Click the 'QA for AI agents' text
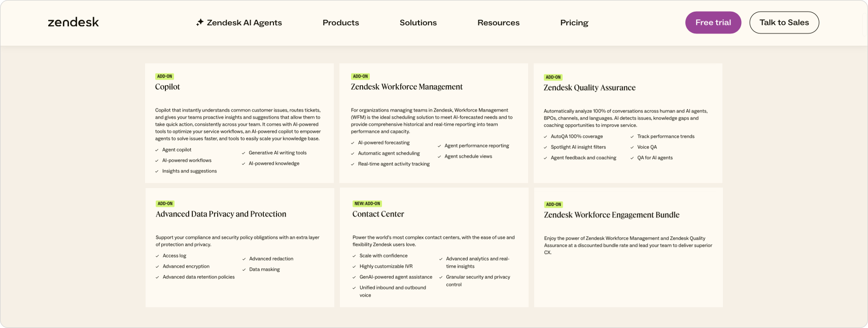868x328 pixels. point(655,158)
